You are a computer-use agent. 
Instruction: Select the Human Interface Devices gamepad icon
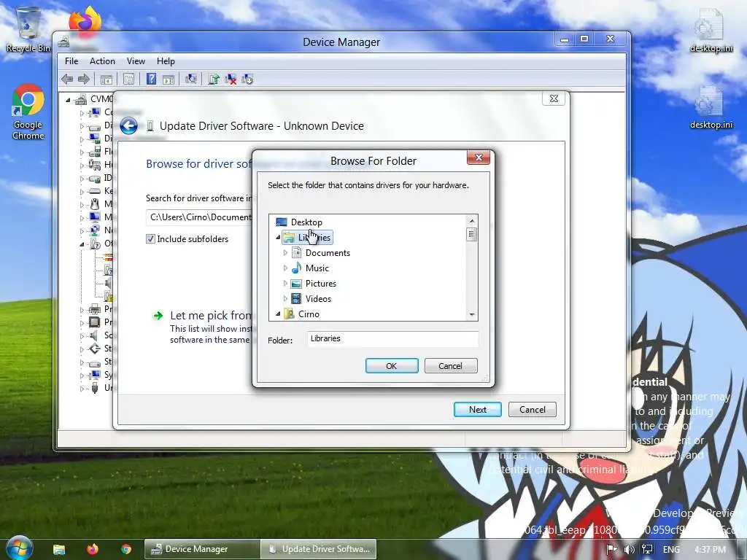95,165
